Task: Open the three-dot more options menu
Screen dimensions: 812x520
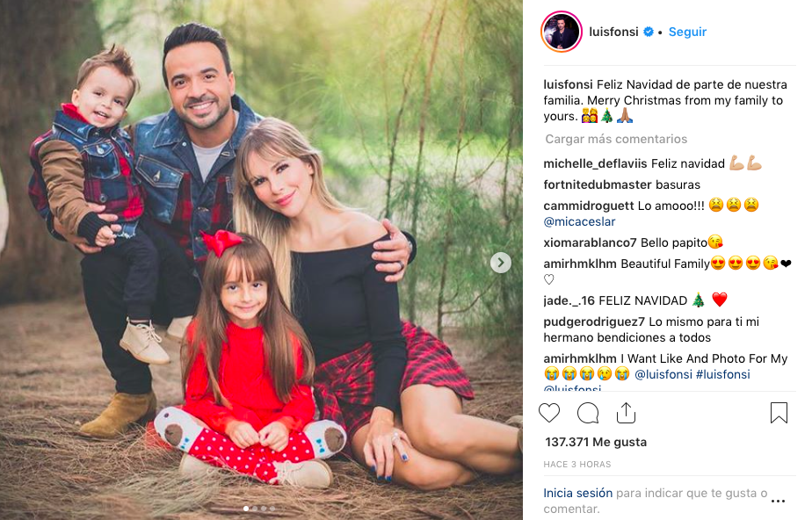Action: 778,501
